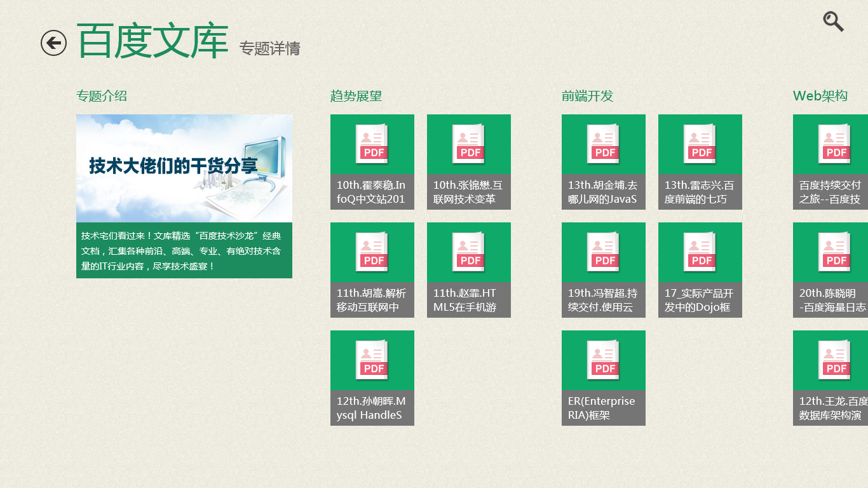Open title 百度持续交付之旅--百度技
Screen dimensions: 868x488
831,192
